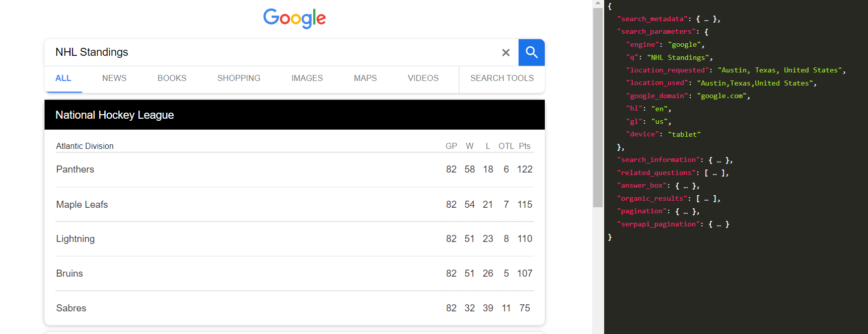Clear the search query using the X icon
This screenshot has width=868, height=334.
(x=505, y=52)
